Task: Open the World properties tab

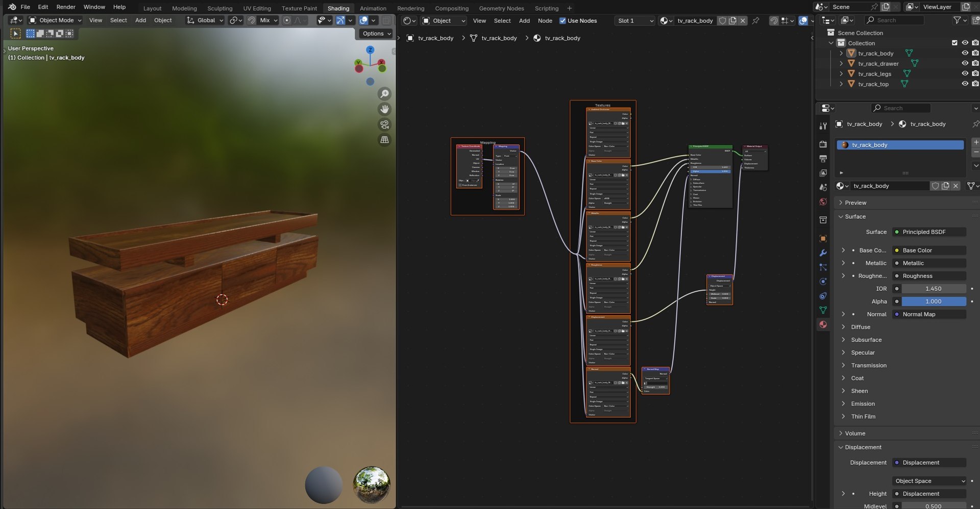Action: coord(823,202)
